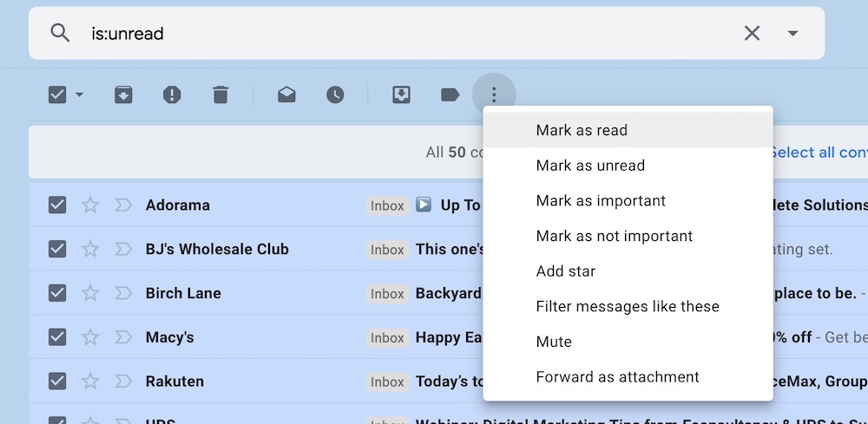Click play emoji in Adorama subject
868x424 pixels.
(x=424, y=205)
